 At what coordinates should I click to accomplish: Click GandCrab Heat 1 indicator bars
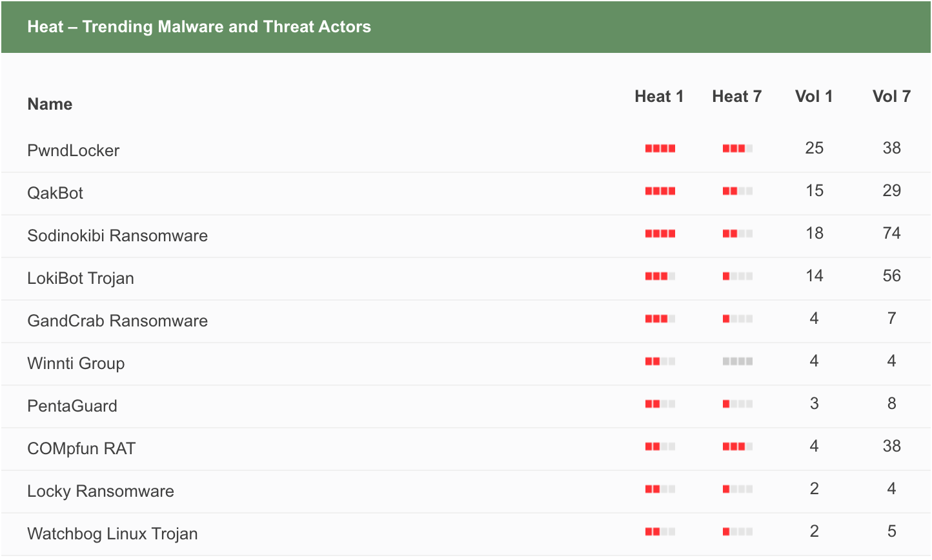click(x=660, y=319)
